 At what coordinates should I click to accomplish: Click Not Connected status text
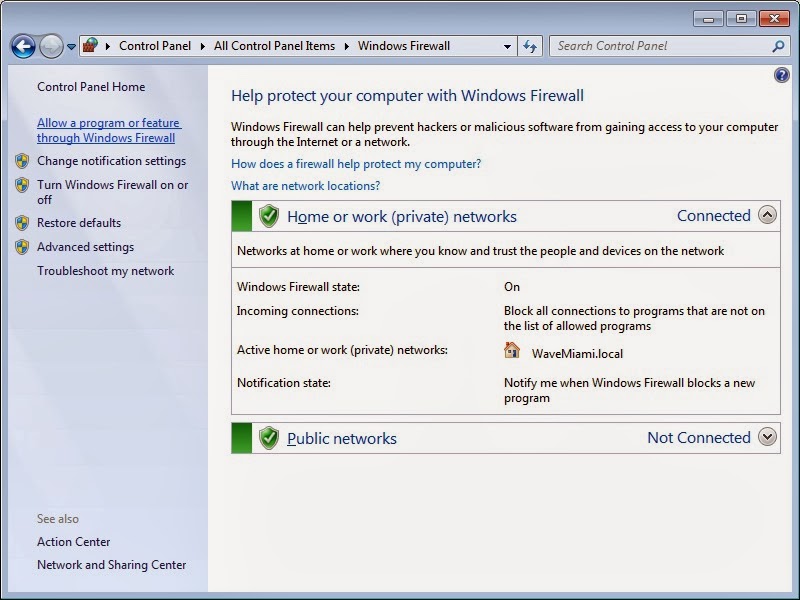tap(698, 437)
